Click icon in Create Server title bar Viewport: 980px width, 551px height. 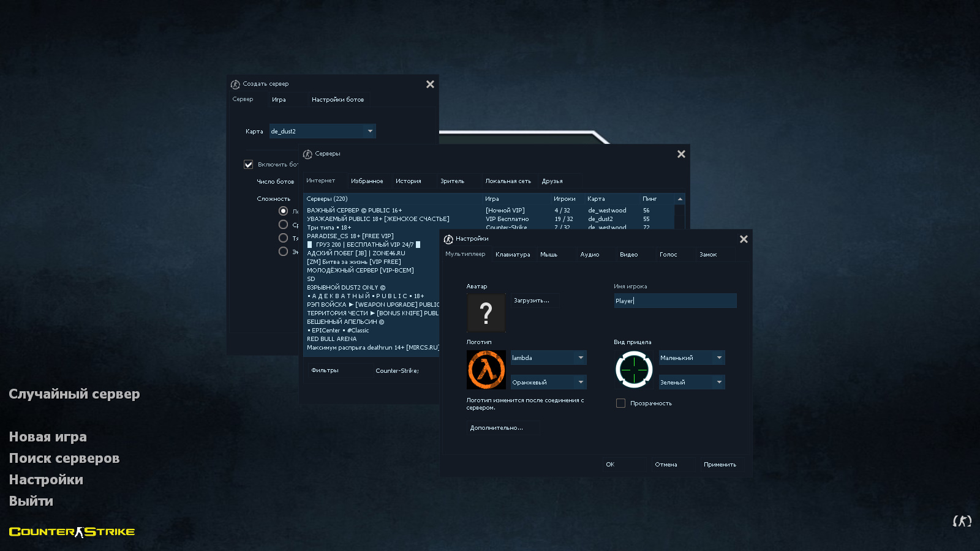tap(235, 84)
